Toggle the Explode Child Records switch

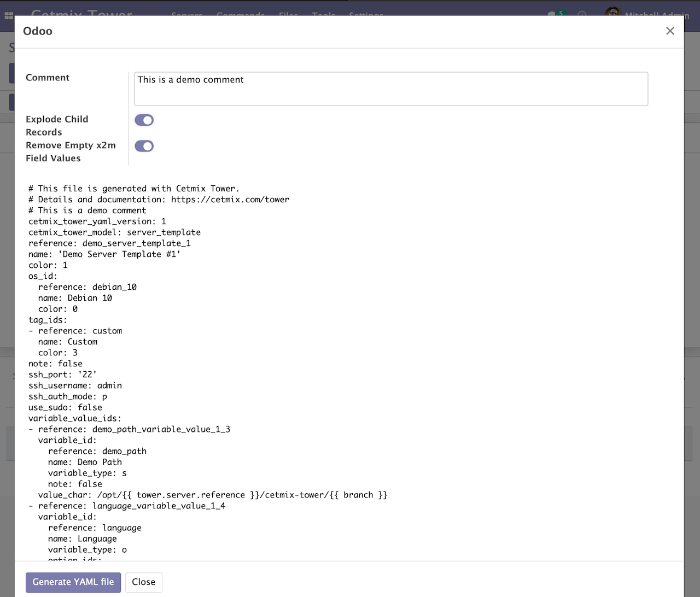[144, 120]
